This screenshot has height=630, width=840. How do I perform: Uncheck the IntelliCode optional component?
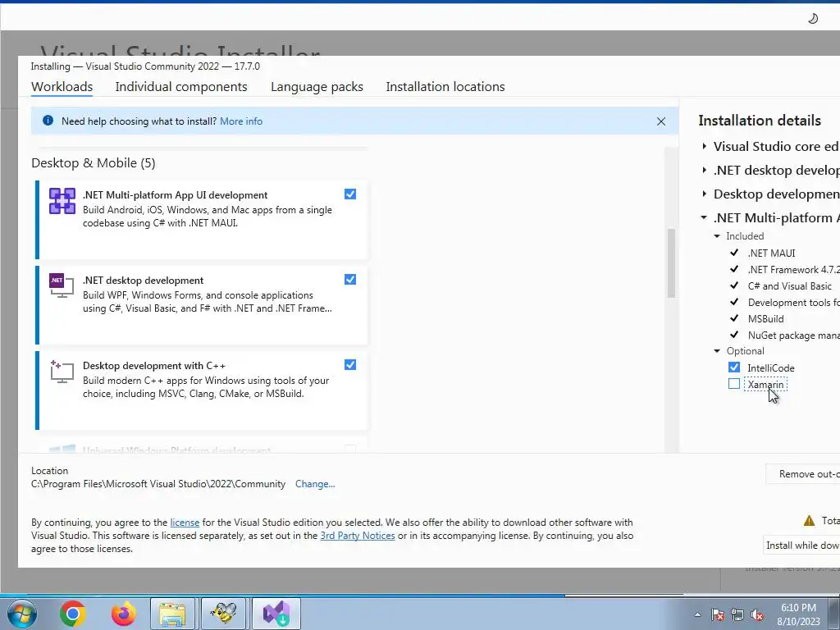pos(734,367)
